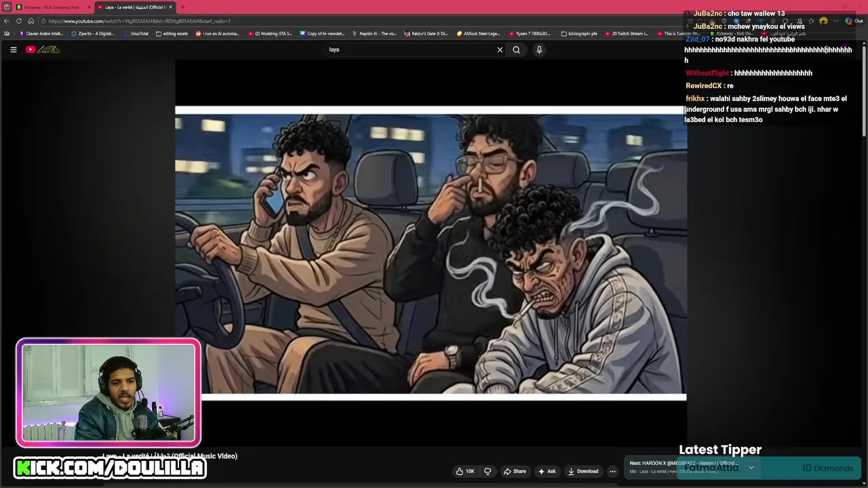Open the Napkin AI bookmark
The width and height of the screenshot is (868, 488).
tap(374, 33)
